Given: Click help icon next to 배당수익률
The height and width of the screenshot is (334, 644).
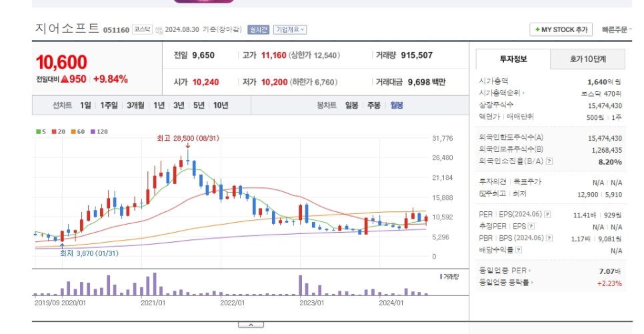Looking at the screenshot, I should (x=518, y=250).
